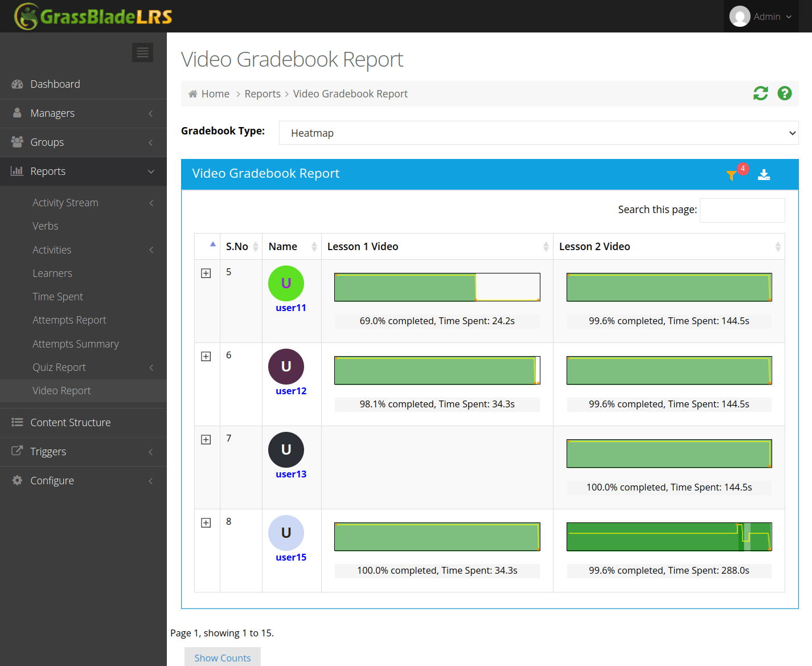Open user12 profile link

click(x=291, y=391)
